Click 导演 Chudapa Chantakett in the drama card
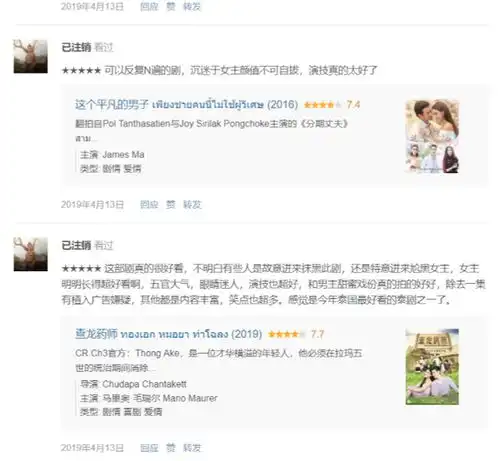 click(x=133, y=384)
